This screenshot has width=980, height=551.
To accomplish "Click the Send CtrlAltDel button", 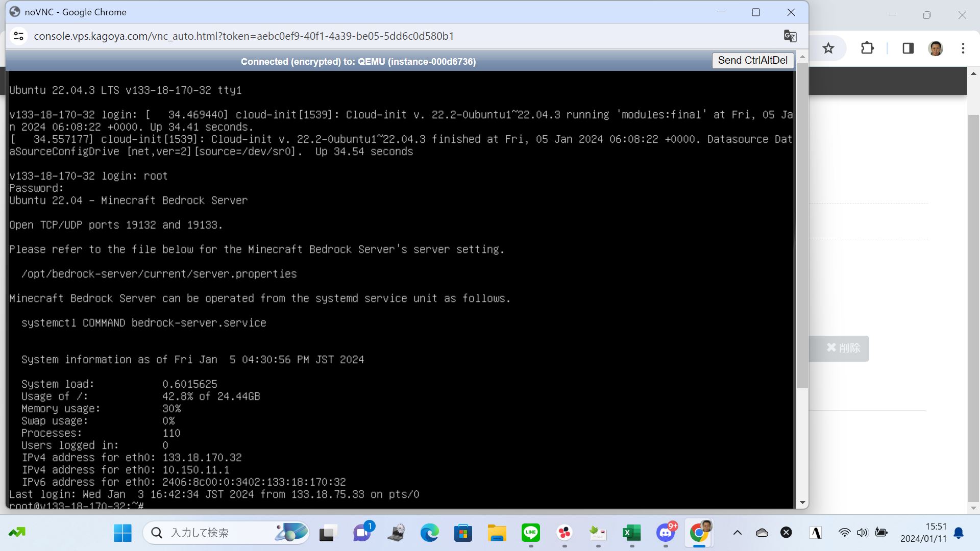I will pos(752,60).
